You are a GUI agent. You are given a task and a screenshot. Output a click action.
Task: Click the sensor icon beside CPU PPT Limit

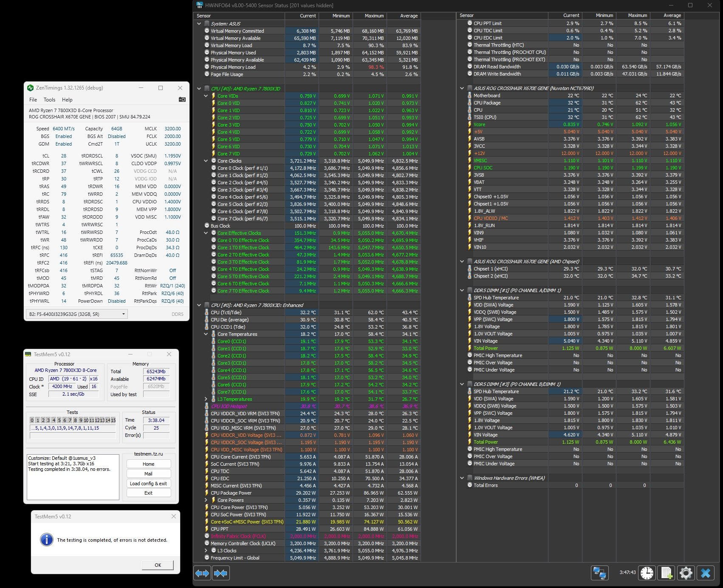click(x=470, y=23)
